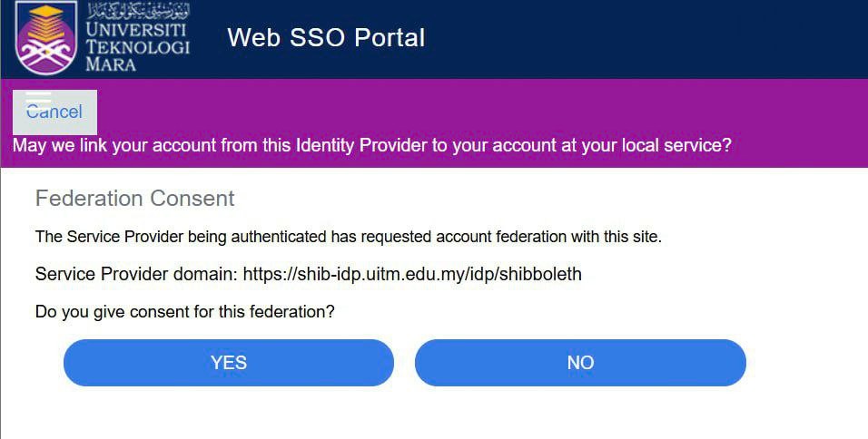Viewport: 868px width, 439px height.
Task: Click the Jawi script above the wordmark
Action: click(138, 13)
